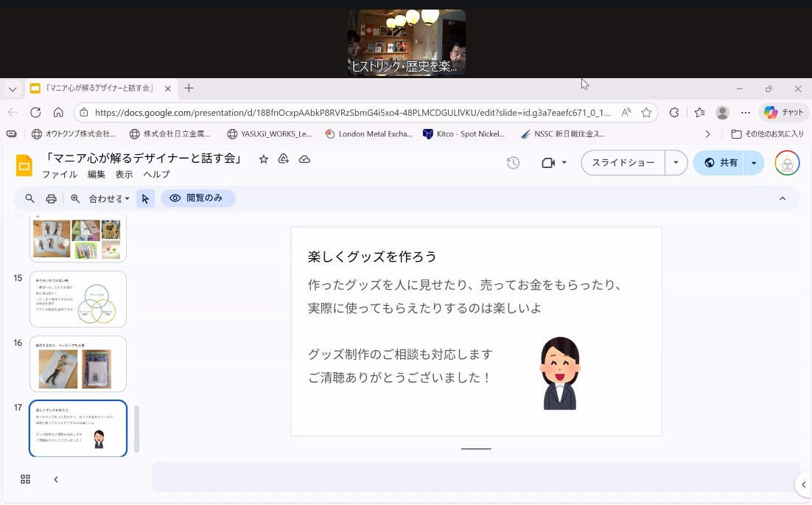Open the オウトクンプ株式会社 bookmark

pyautogui.click(x=74, y=133)
